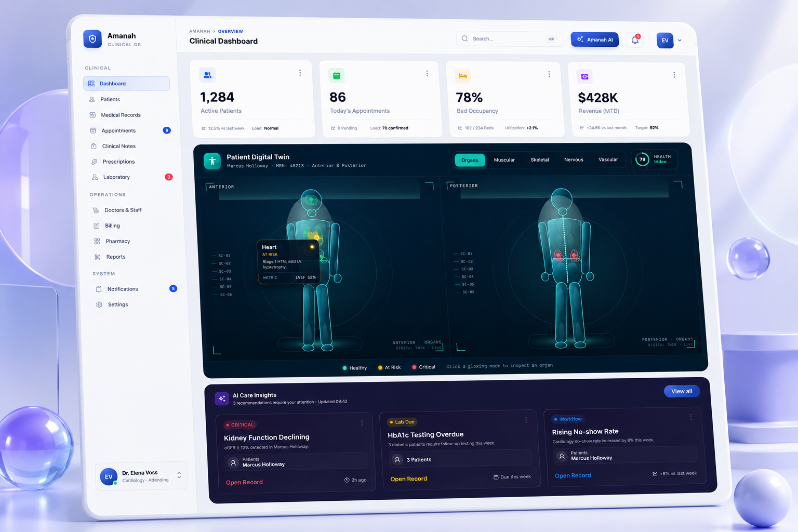Open menu on HbA1c Testing Overdue card
Image resolution: width=798 pixels, height=532 pixels.
526,420
